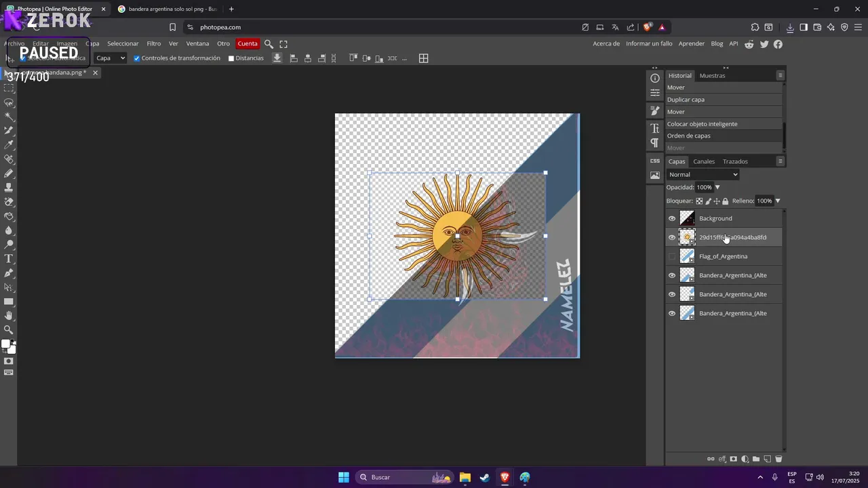Click the download/export arrow in options bar
Screen dimensions: 868x488
pyautogui.click(x=277, y=58)
